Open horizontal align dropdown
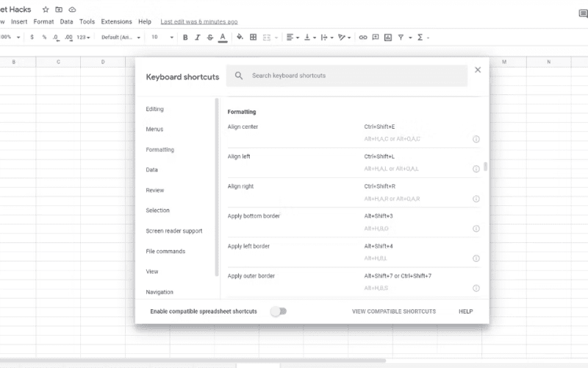 [293, 38]
